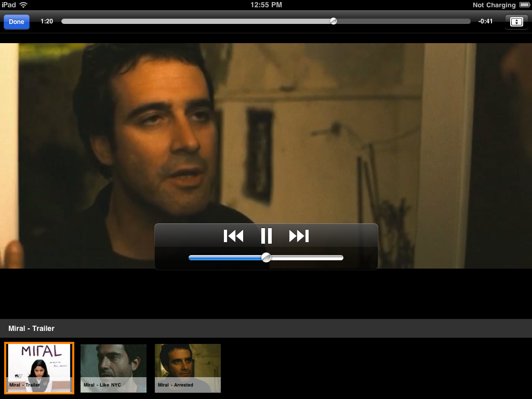
Task: Open the Miral - Arrested clip
Action: point(188,368)
